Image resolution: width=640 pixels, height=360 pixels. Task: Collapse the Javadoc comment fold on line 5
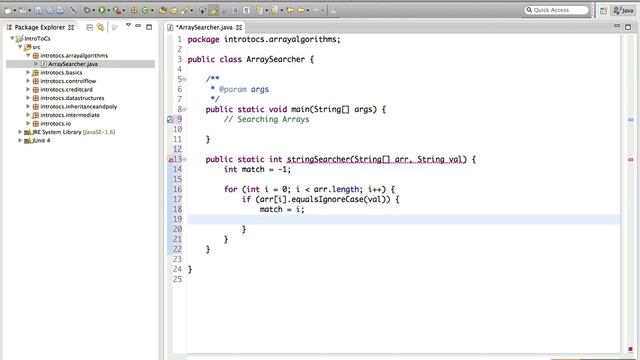184,79
